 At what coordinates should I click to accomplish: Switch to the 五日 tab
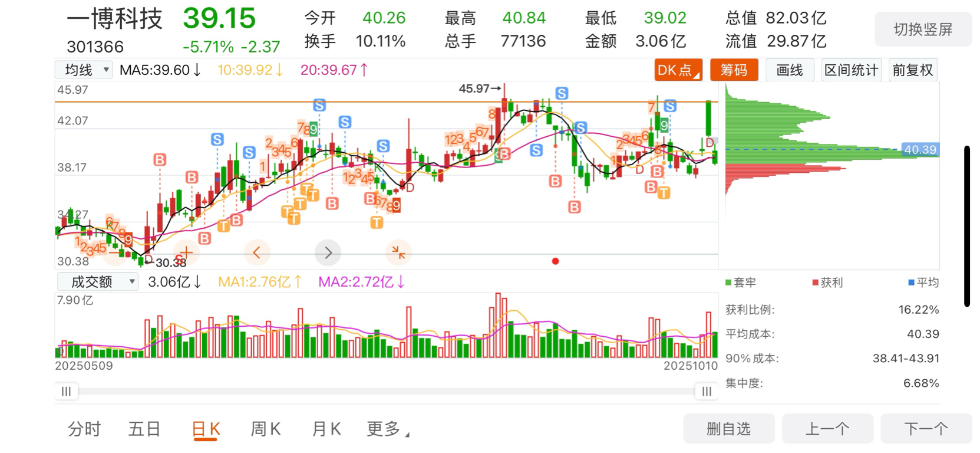pos(144,429)
